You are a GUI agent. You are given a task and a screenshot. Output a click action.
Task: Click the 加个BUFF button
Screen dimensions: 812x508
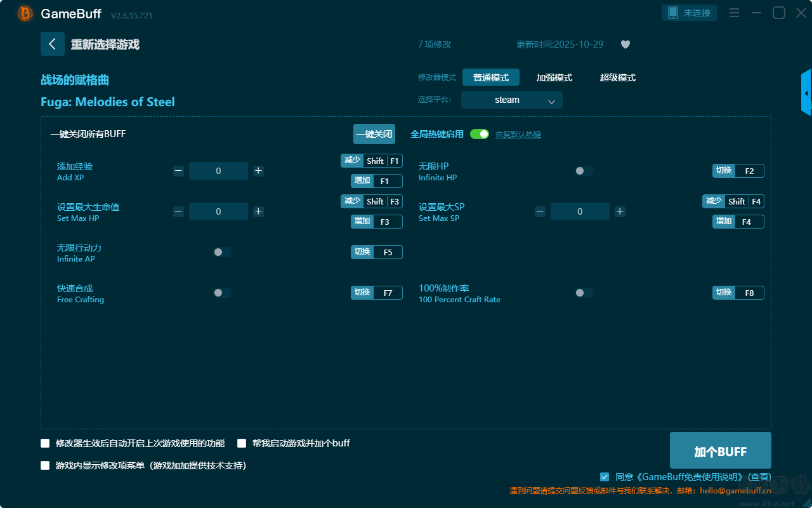coord(721,451)
